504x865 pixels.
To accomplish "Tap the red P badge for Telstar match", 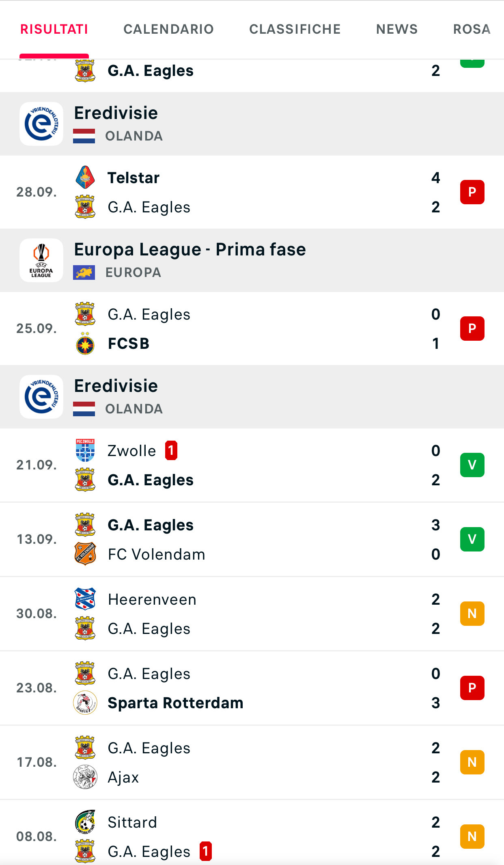I will tap(472, 192).
